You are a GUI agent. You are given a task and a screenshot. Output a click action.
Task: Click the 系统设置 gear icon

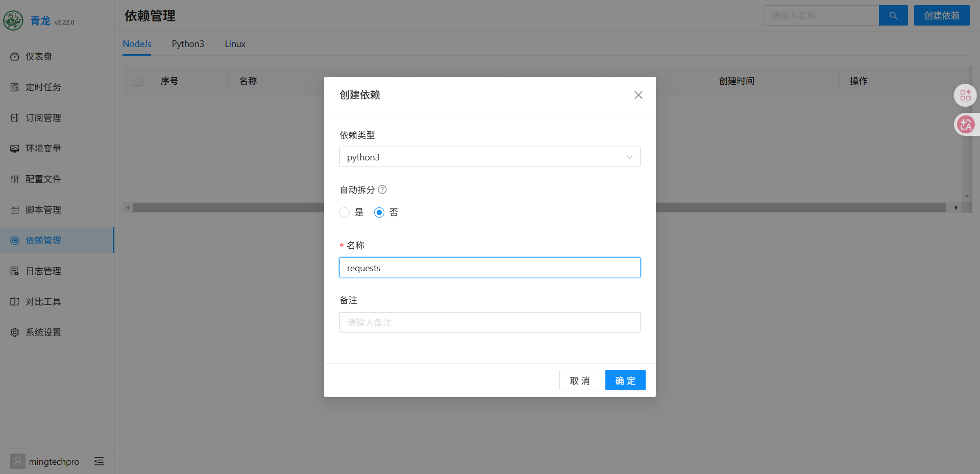pyautogui.click(x=15, y=333)
